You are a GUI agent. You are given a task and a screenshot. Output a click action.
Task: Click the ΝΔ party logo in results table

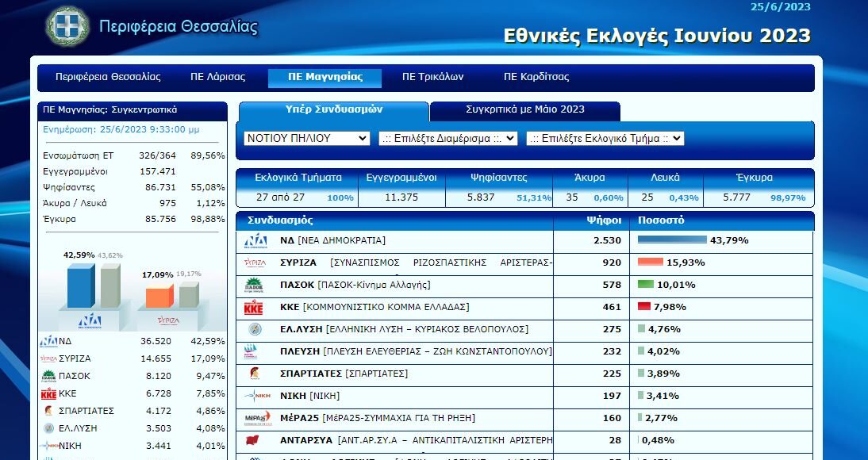pos(255,241)
